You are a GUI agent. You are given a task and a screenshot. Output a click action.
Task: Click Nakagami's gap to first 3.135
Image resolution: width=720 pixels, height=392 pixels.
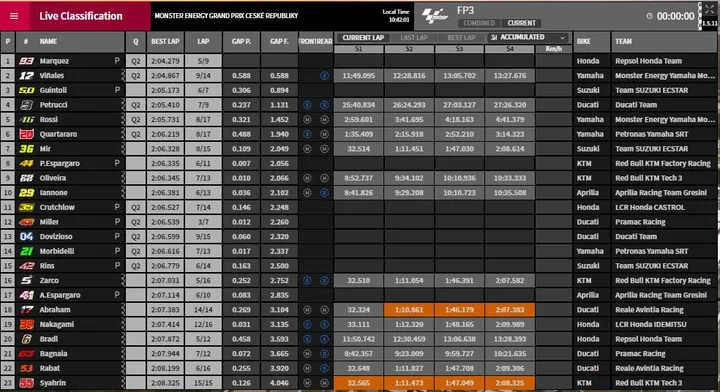(279, 325)
